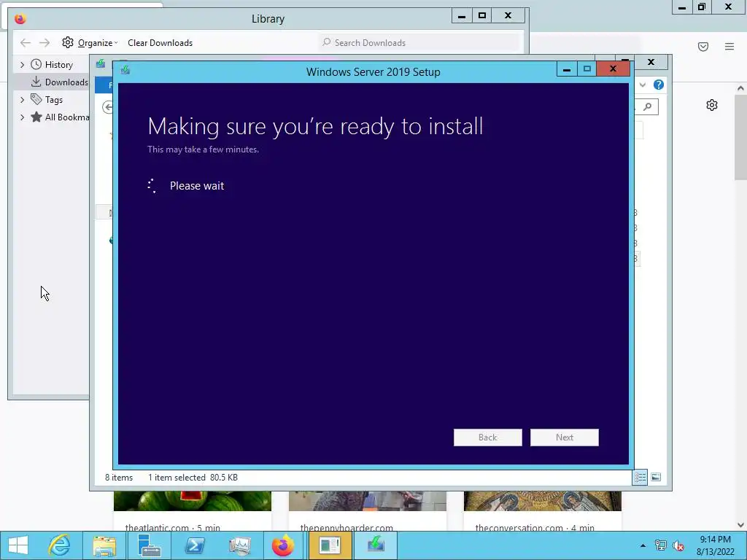The width and height of the screenshot is (747, 560).
Task: Open PowerShell from taskbar
Action: [x=194, y=545]
